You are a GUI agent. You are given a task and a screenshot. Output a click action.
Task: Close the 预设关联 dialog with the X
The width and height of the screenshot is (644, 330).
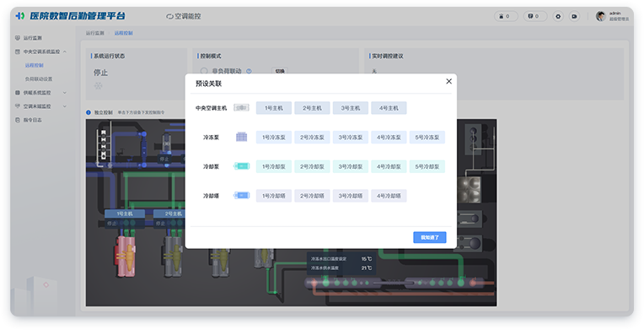point(449,82)
